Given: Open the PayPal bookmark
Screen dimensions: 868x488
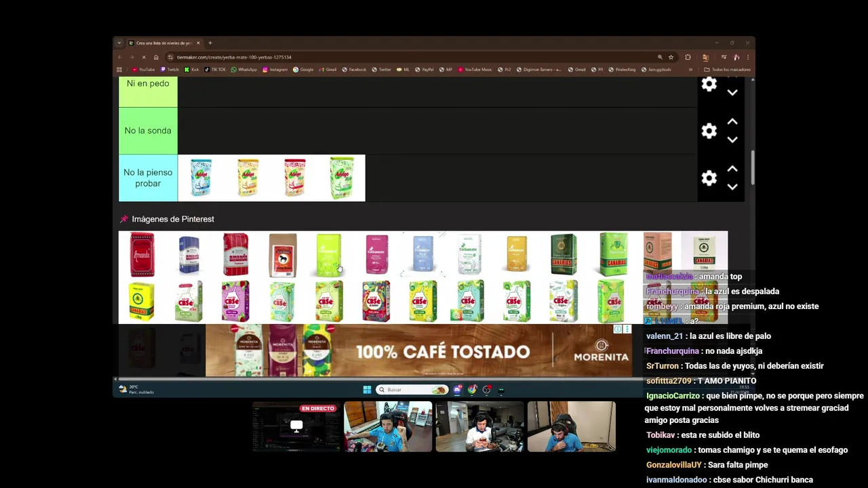Looking at the screenshot, I should click(425, 69).
